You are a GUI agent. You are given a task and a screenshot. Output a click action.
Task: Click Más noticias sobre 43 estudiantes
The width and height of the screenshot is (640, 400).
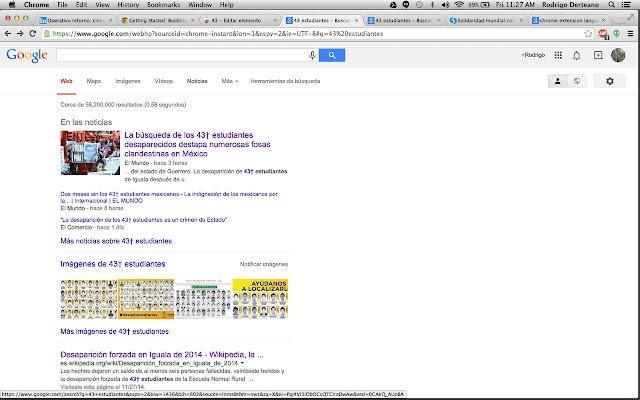116,241
